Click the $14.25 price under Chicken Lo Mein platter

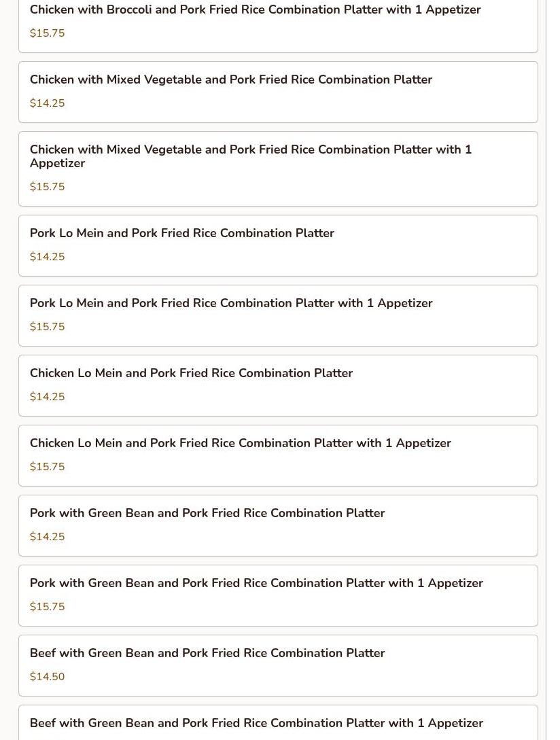pyautogui.click(x=48, y=397)
